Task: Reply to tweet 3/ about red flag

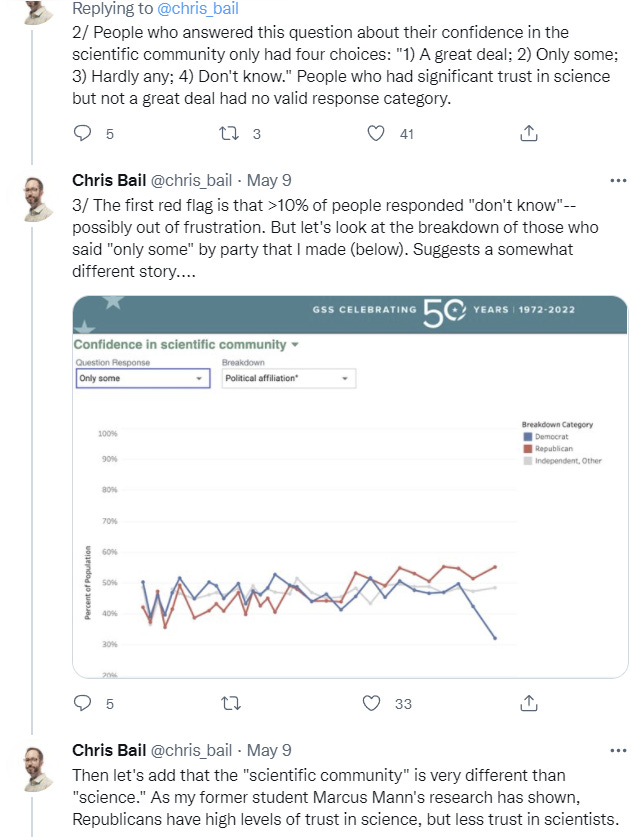Action: (x=82, y=703)
